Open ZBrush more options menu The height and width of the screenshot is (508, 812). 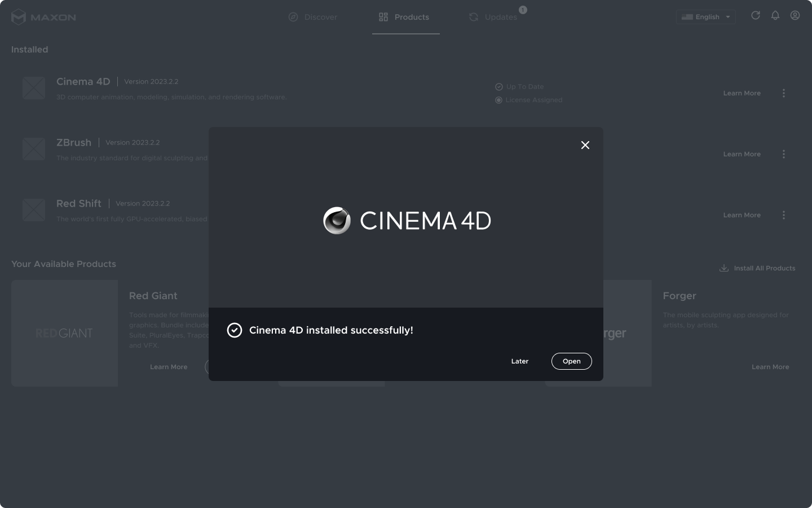(x=783, y=154)
